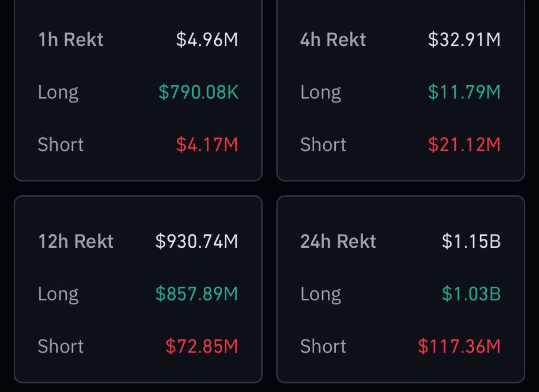
Task: Select the $930.74M 12h Rekt total
Action: [197, 242]
